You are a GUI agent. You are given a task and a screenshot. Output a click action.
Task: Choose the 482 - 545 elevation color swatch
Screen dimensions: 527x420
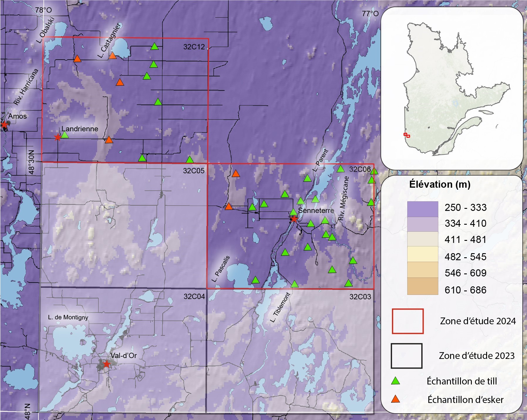tap(422, 254)
